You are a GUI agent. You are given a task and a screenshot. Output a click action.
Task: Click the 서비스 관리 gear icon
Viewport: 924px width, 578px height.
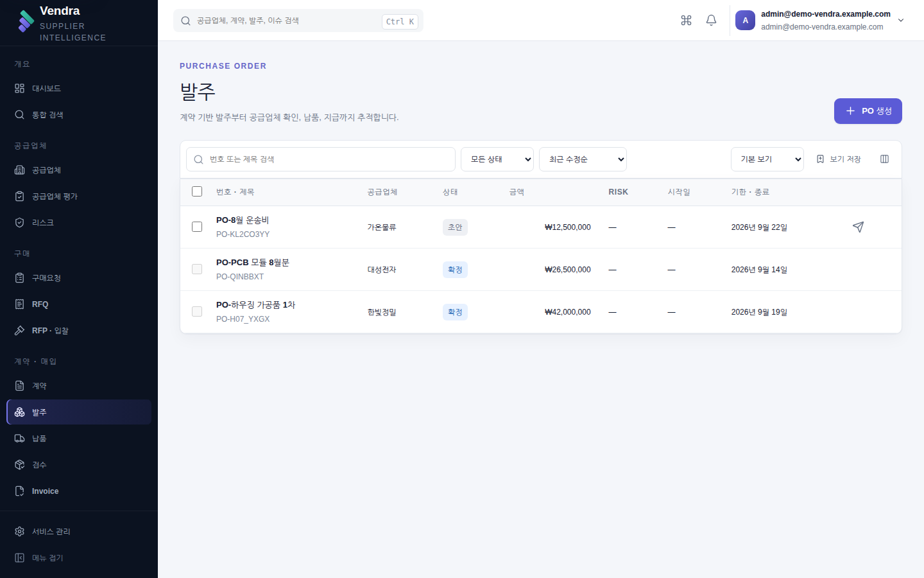pyautogui.click(x=19, y=531)
